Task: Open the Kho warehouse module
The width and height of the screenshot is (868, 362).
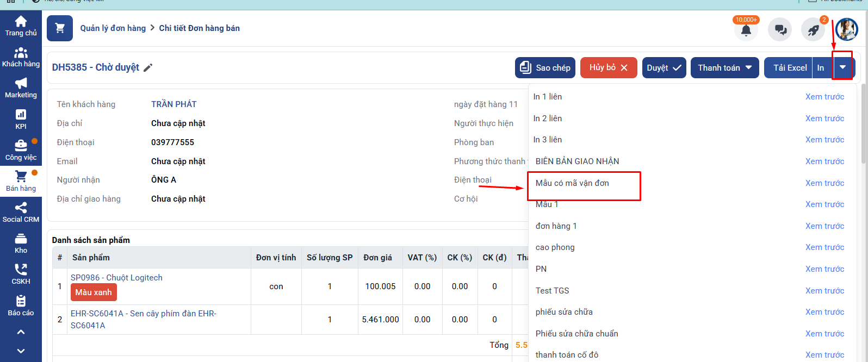Action: (x=21, y=243)
